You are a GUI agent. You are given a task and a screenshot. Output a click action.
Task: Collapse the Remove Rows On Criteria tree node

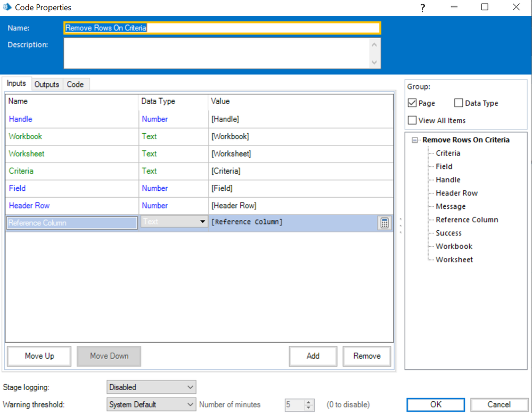(415, 140)
